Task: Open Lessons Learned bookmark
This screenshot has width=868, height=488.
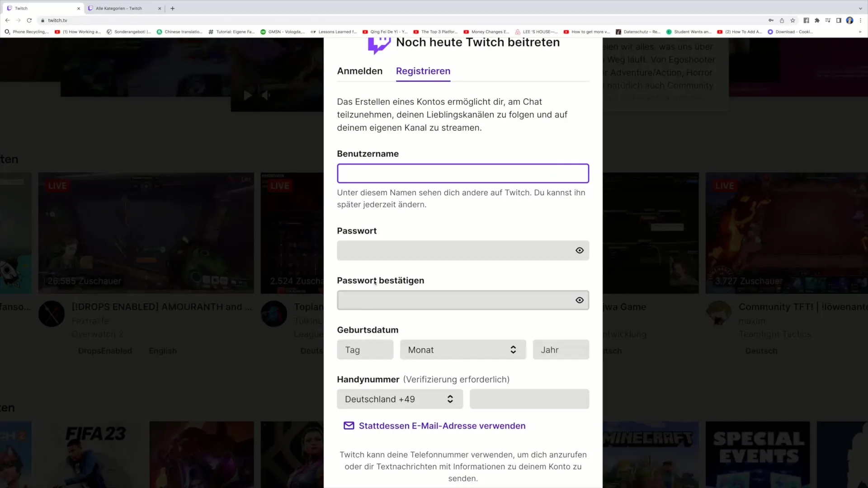Action: 334,32
